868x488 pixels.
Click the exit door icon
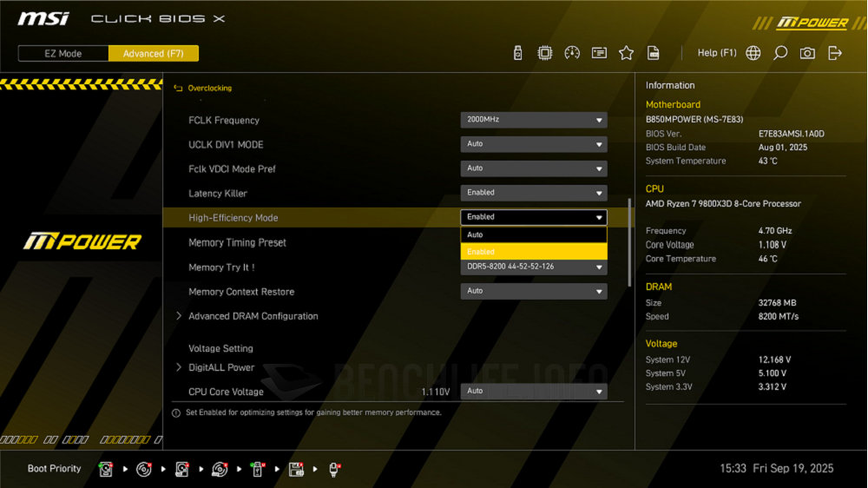835,53
